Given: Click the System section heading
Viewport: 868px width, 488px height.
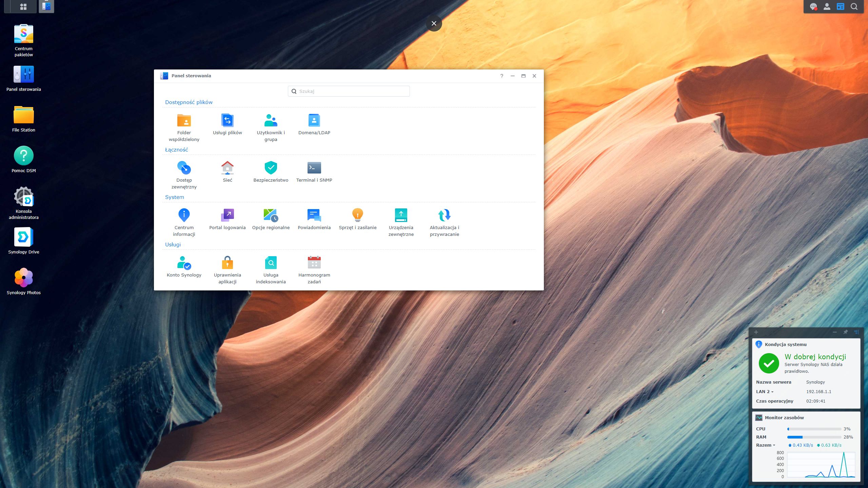Looking at the screenshot, I should pos(175,197).
